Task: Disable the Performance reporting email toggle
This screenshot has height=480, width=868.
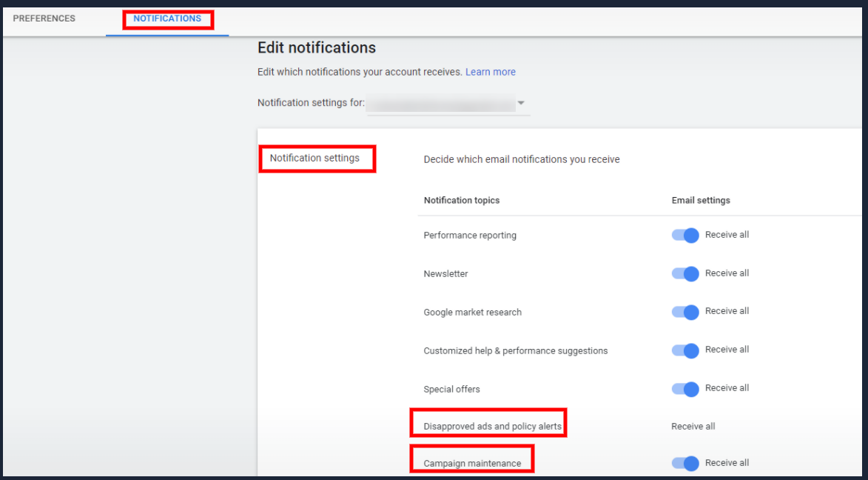Action: tap(685, 235)
